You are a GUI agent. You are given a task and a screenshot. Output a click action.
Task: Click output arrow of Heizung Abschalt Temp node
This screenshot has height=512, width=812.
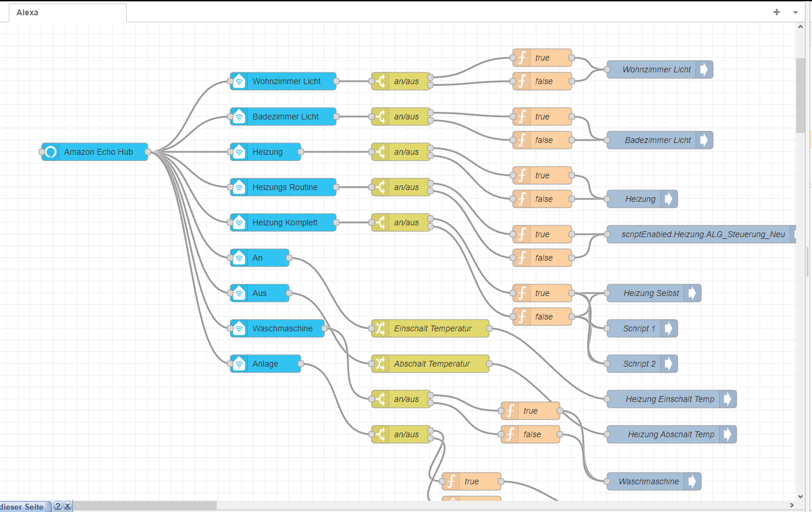(x=727, y=434)
